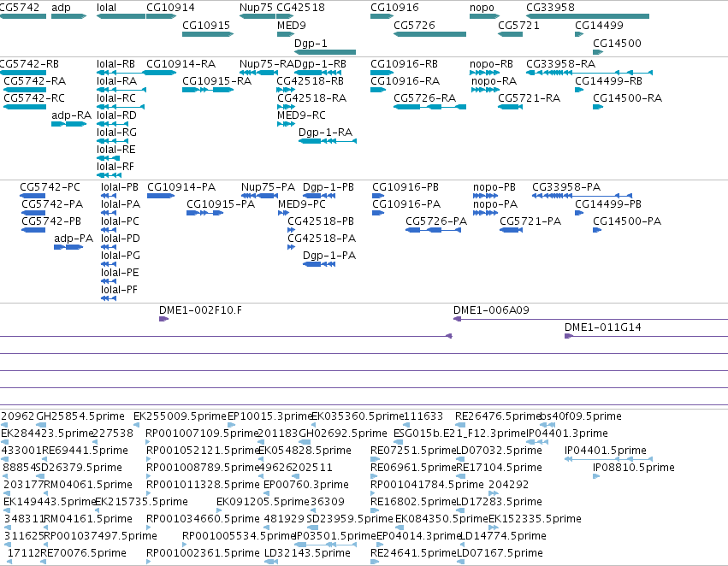Click the DME1-006A09 clone glyph

point(590,319)
